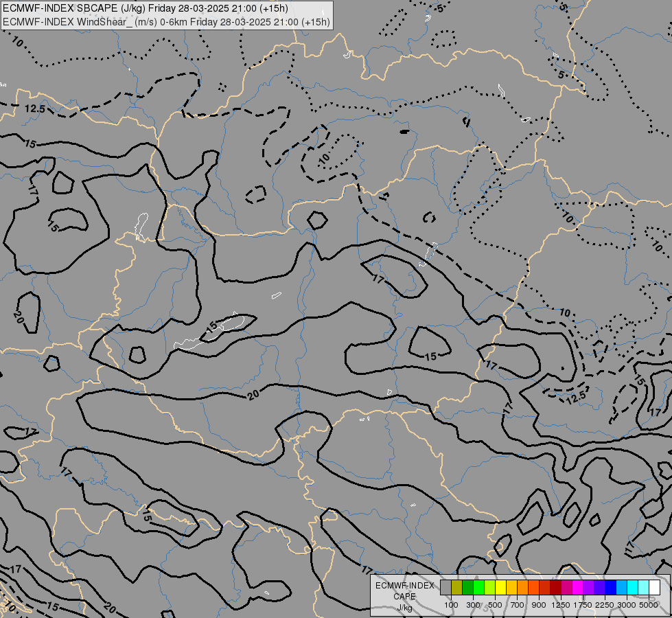This screenshot has width=672, height=618.
Task: Click the 1750 value on the CAPE scale
Action: 583,605
